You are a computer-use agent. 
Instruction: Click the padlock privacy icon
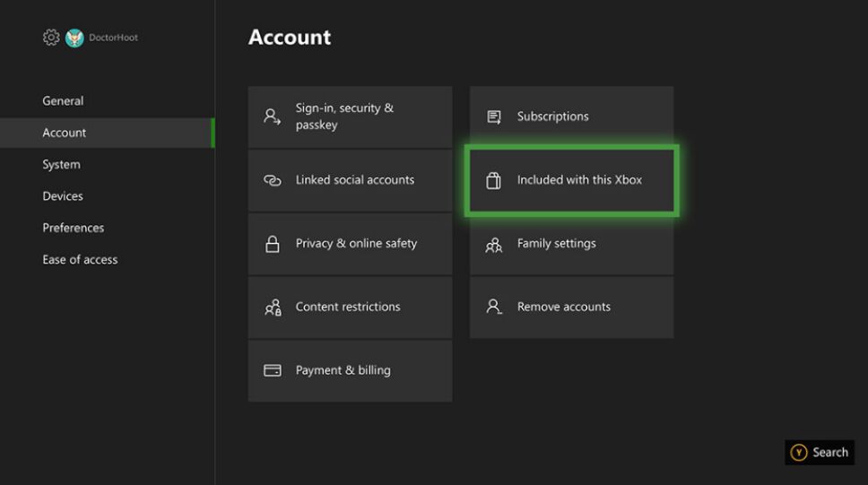[272, 244]
